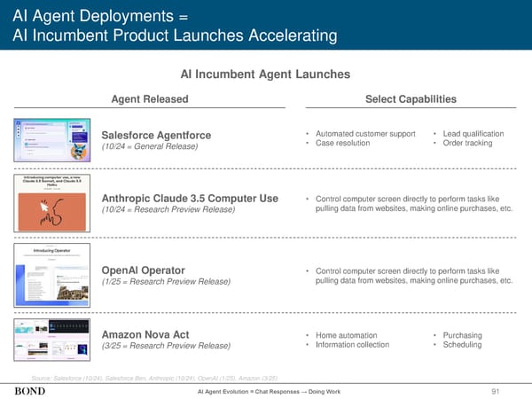532x399 pixels.
Task: Select the Scheduling bullet point
Action: (x=461, y=345)
